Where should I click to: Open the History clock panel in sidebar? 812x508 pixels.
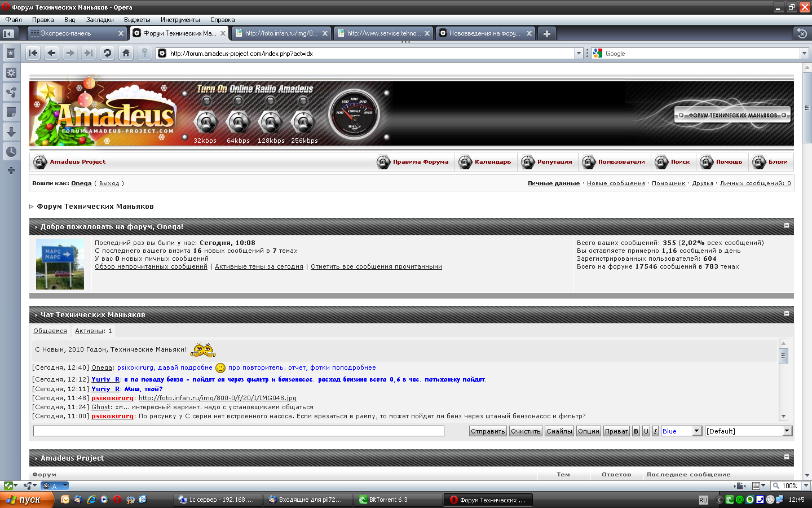point(11,152)
